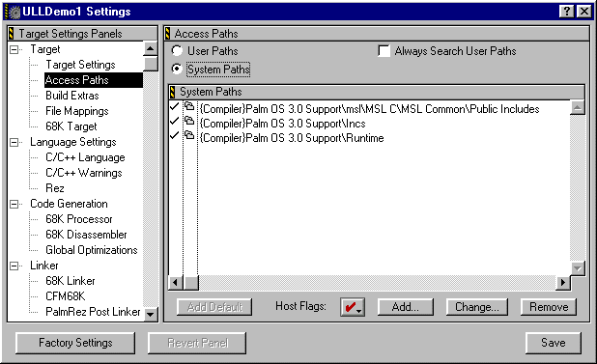Click the help question mark button in title bar
Viewport: 597px width, 364px height.
pos(566,12)
